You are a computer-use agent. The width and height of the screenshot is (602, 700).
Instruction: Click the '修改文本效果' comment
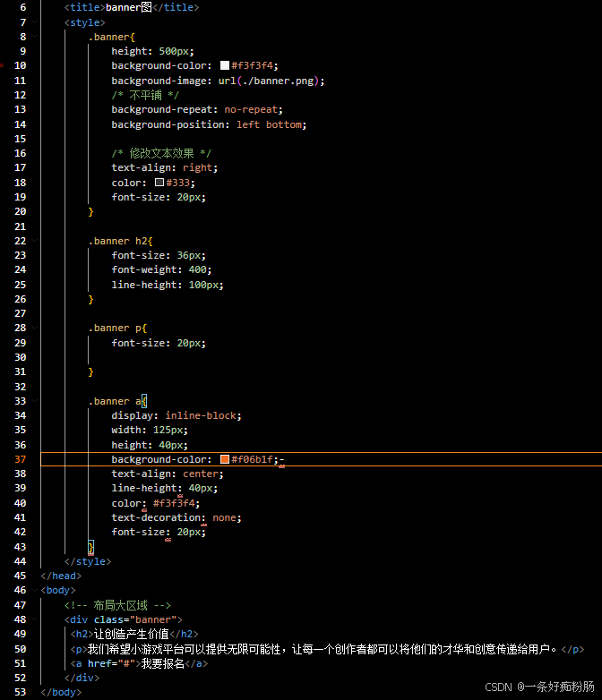point(161,153)
